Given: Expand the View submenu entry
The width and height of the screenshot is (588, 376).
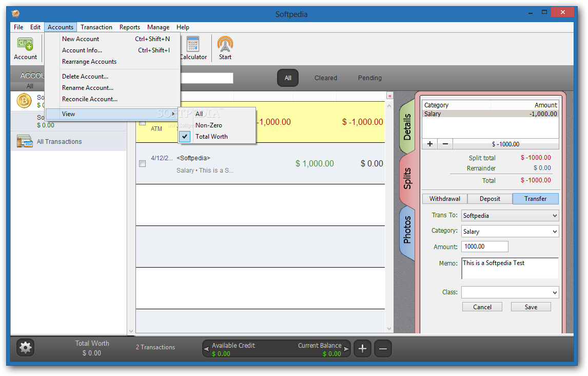Looking at the screenshot, I should pos(112,114).
